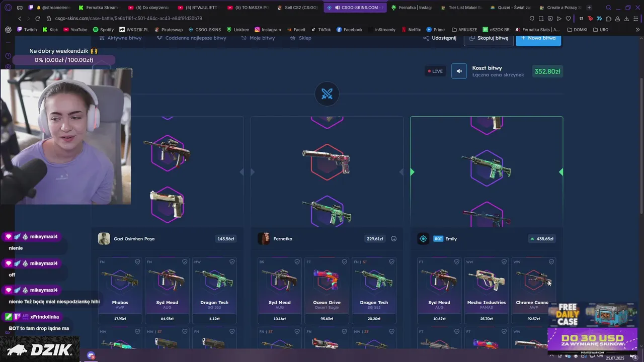
Task: Switch to Moje bitwy tab
Action: (x=258, y=38)
